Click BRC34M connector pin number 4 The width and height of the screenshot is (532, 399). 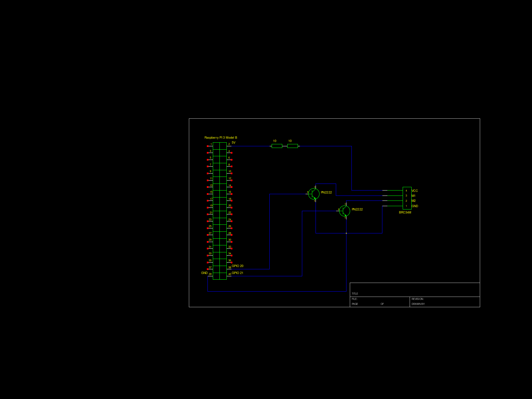[x=406, y=191]
